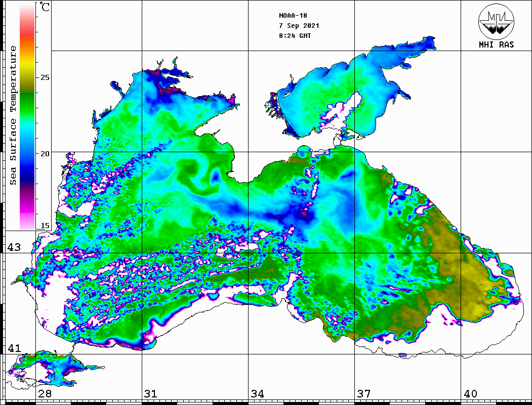Viewport: 532px width, 405px height.
Task: Click the MHI RAS circular logo
Action: click(496, 21)
